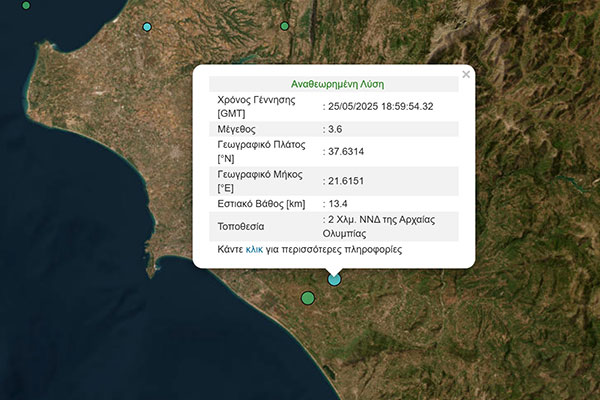Click the green marker at the top center
Screen dimensions: 600x400
tap(285, 26)
